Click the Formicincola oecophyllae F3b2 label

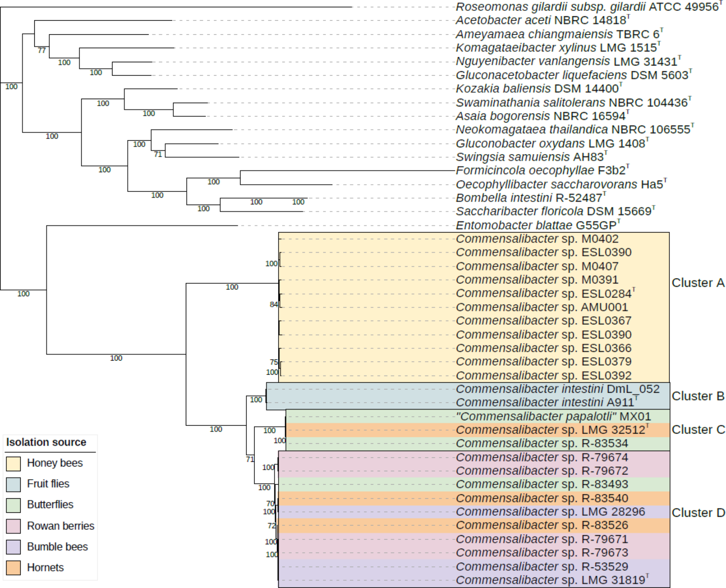(x=543, y=170)
